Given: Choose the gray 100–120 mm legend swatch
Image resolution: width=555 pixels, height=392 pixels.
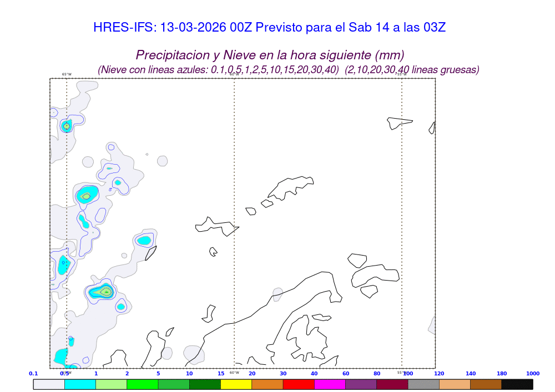Looking at the screenshot, I should pyautogui.click(x=423, y=384).
